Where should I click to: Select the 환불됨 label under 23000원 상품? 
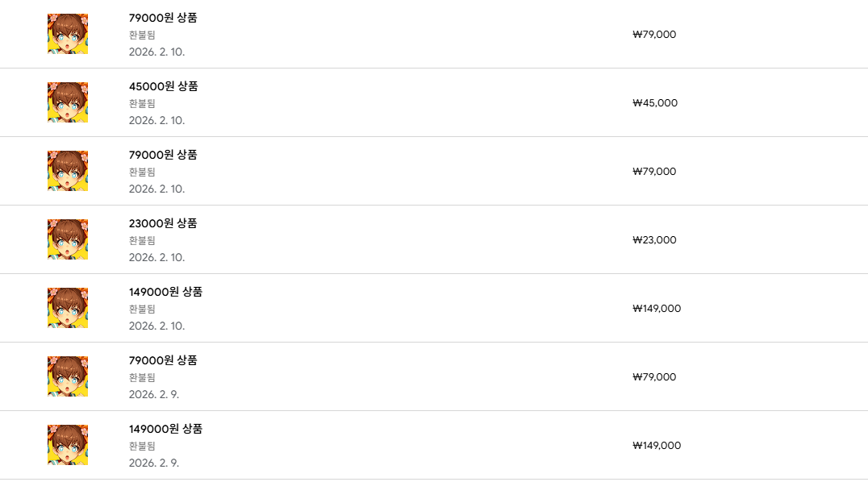142,240
